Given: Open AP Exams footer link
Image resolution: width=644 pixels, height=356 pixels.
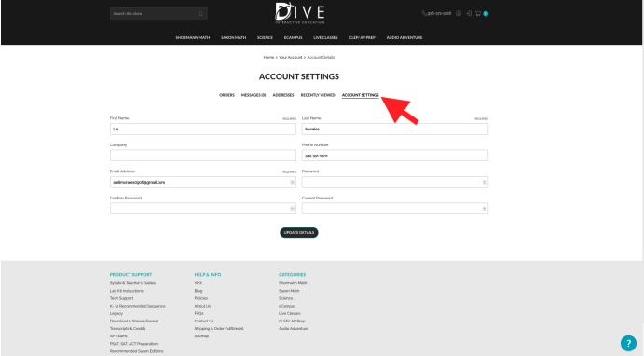Looking at the screenshot, I should (118, 336).
